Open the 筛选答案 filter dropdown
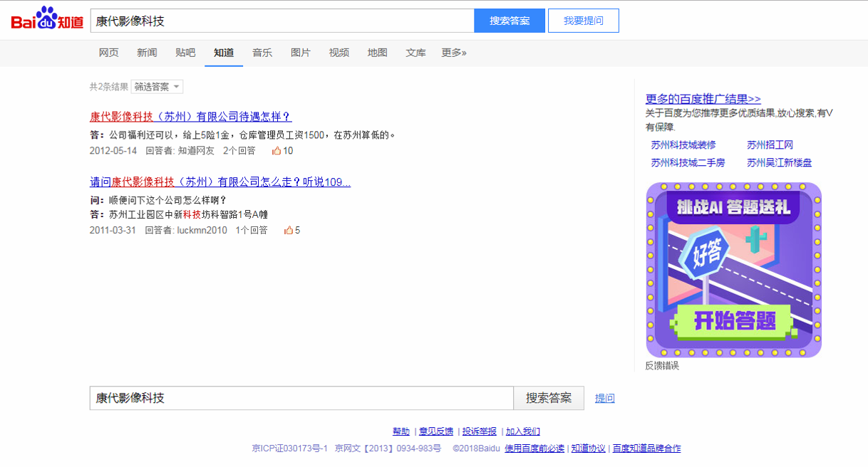This screenshot has height=467, width=868. click(157, 87)
